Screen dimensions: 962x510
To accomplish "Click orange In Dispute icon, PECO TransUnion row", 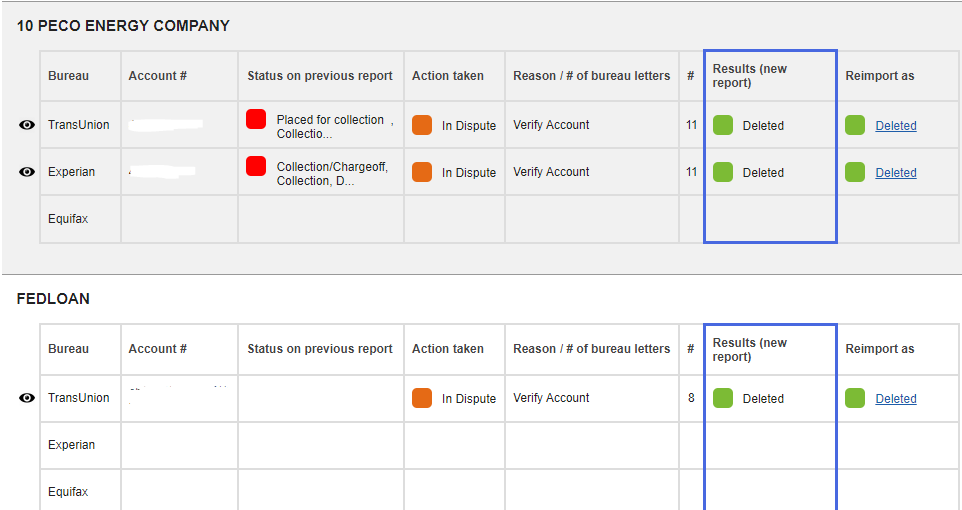I will coord(422,125).
